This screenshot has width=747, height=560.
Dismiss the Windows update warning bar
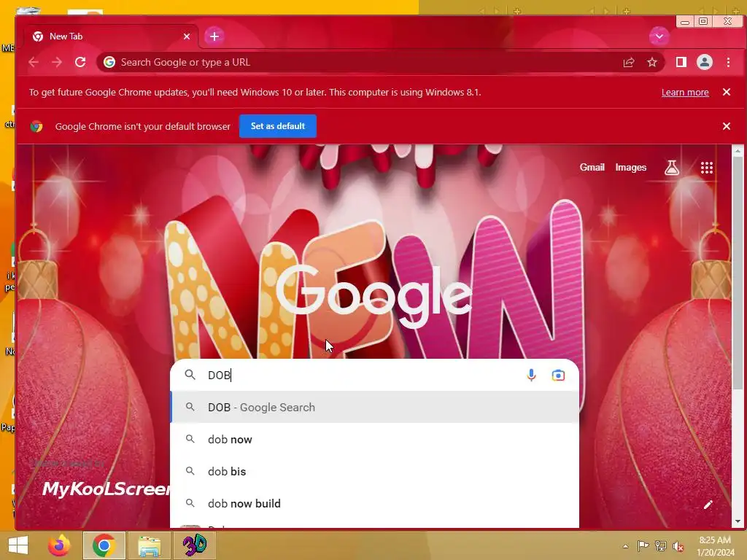click(x=727, y=93)
